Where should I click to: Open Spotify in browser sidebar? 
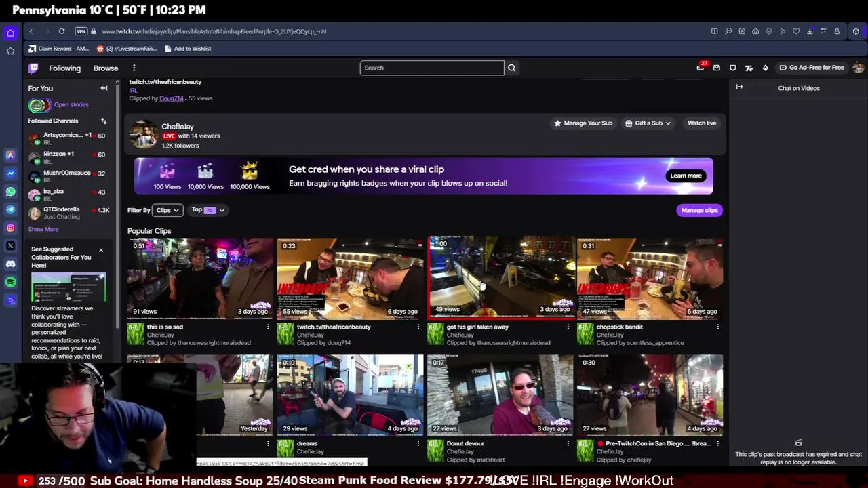coord(10,282)
